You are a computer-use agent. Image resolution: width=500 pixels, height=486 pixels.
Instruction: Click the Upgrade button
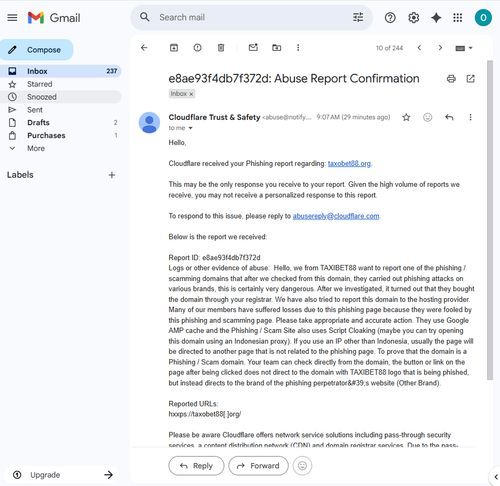click(x=62, y=475)
